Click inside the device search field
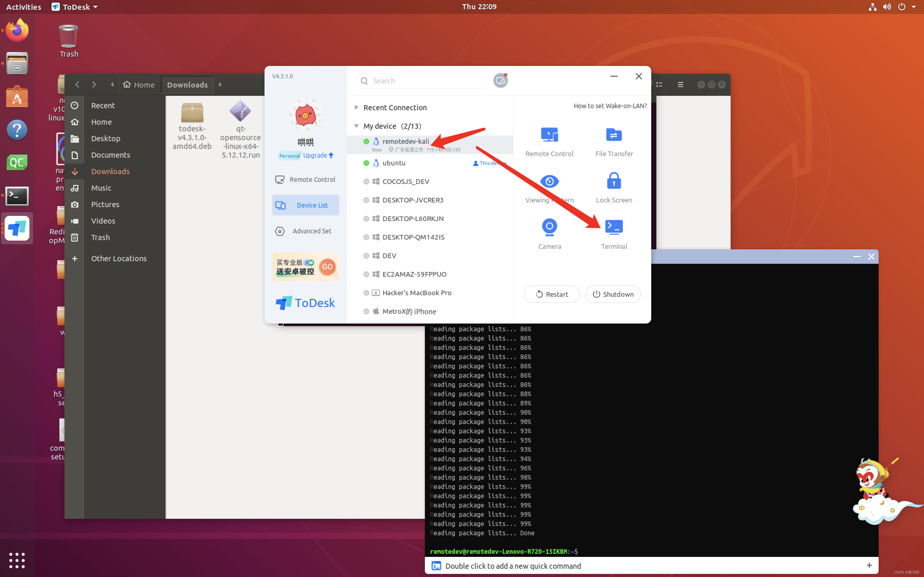The width and height of the screenshot is (924, 577). (422, 81)
